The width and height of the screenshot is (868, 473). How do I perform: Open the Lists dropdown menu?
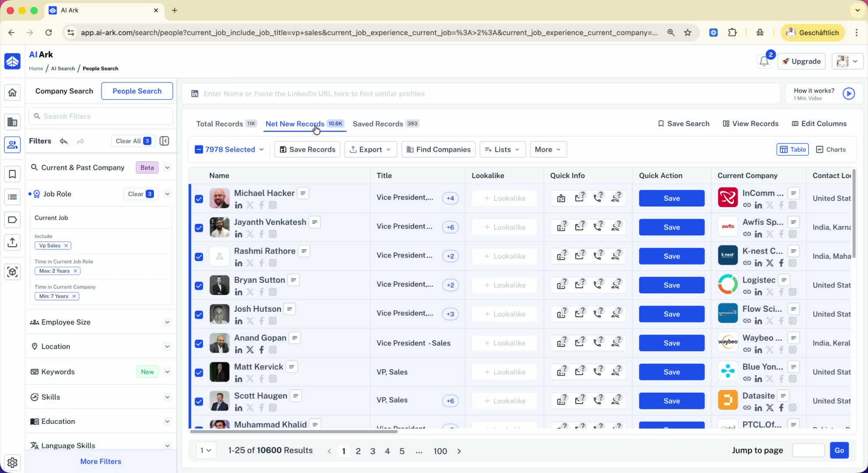[502, 149]
